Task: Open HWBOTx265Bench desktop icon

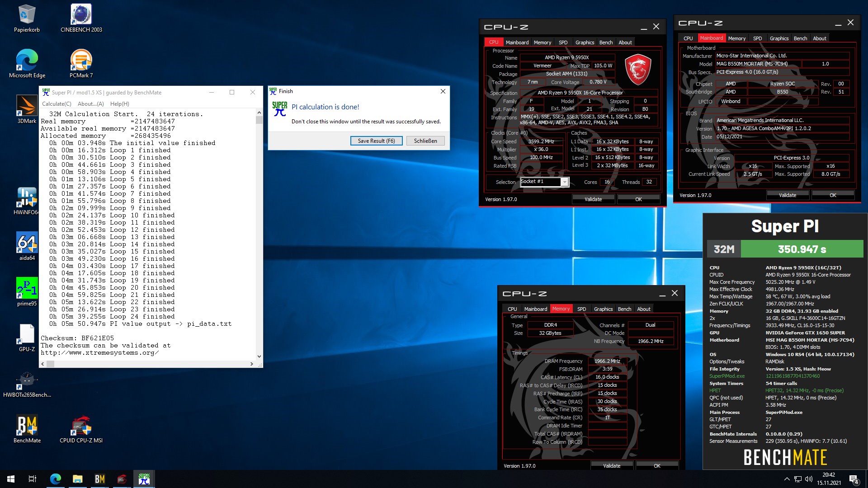Action: [x=27, y=383]
